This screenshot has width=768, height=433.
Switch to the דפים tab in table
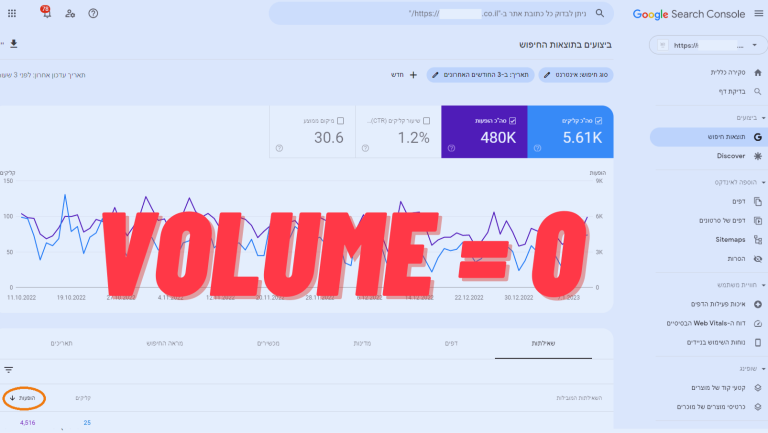[451, 343]
